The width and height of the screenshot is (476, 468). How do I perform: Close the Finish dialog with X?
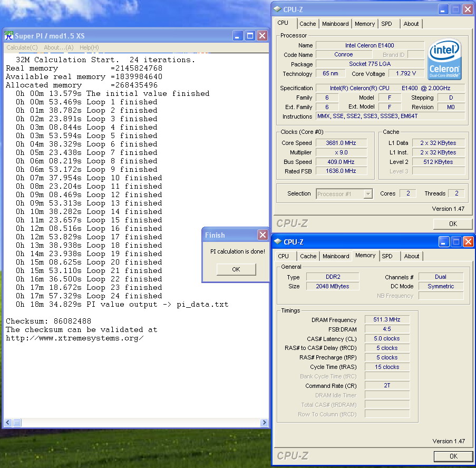click(263, 235)
